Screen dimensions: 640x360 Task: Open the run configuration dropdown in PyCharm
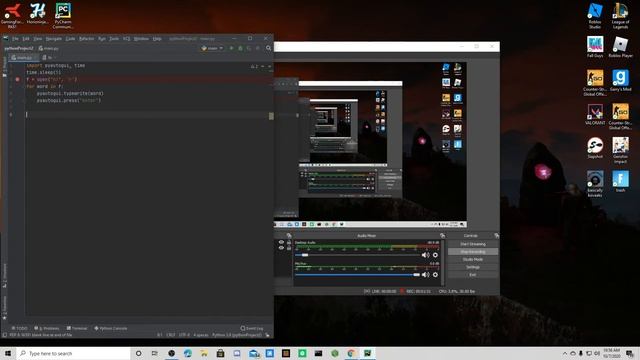pos(212,48)
